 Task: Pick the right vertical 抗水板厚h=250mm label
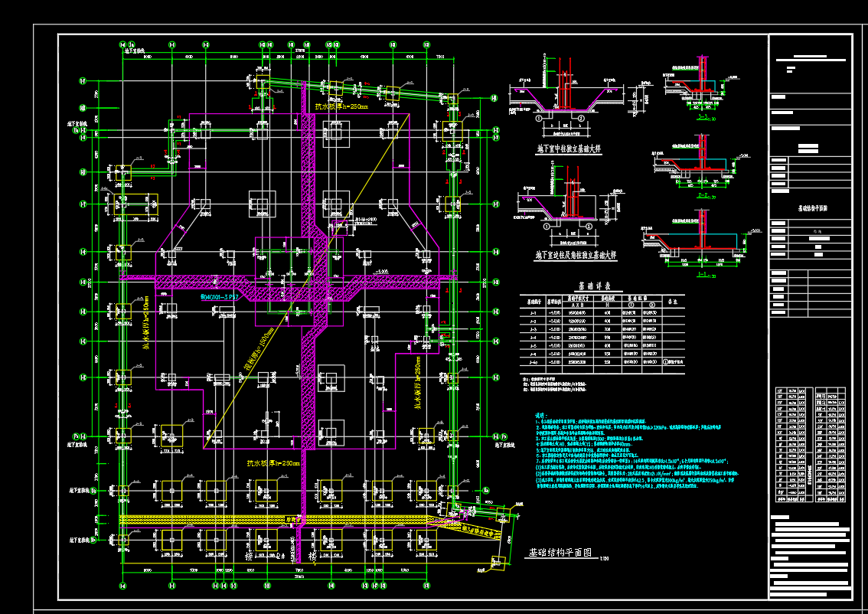[x=417, y=382]
